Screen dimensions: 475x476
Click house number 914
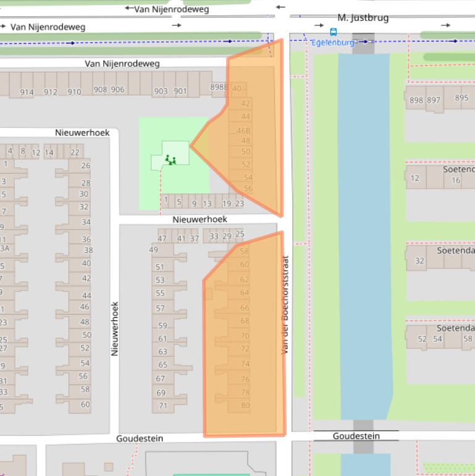27,92
